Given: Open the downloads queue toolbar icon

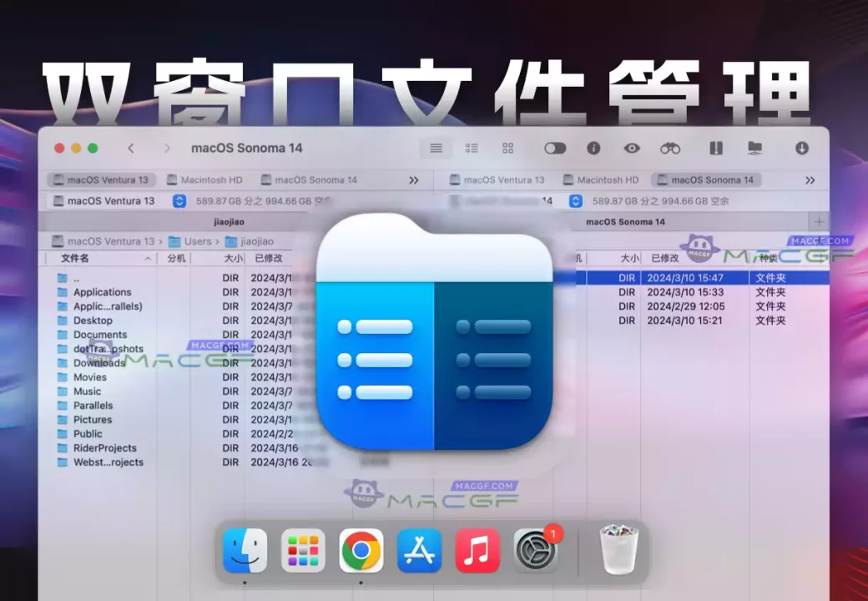Looking at the screenshot, I should point(802,148).
